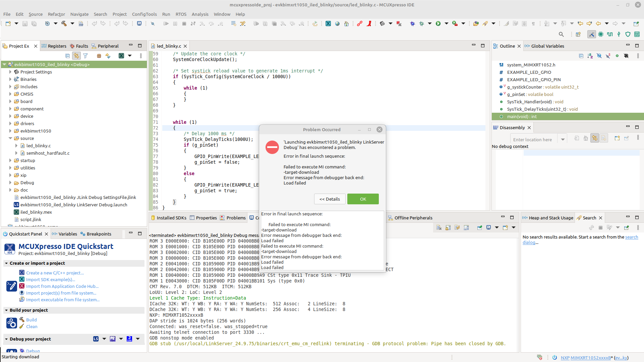
Task: Collapse the source folder in Project Explorer
Action: [10, 138]
